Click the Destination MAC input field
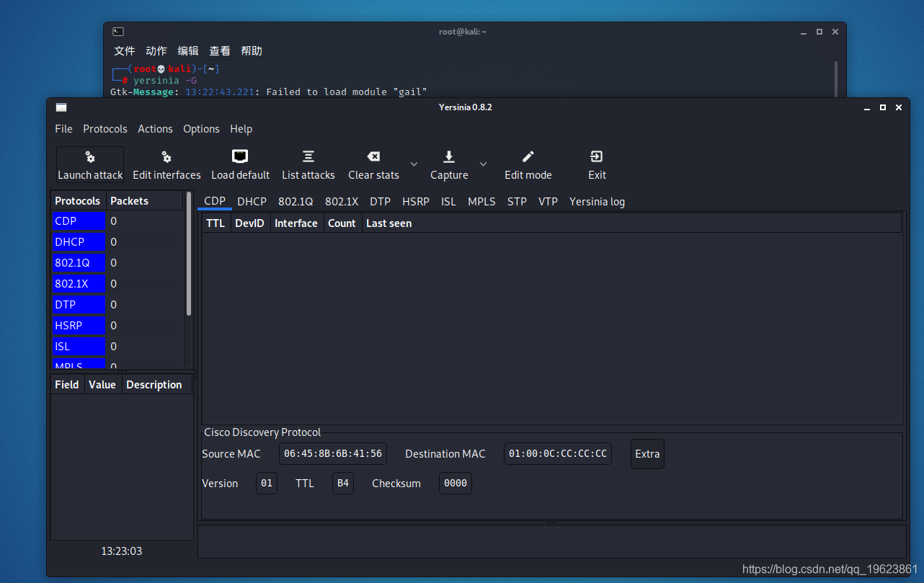The width and height of the screenshot is (924, 583). point(558,454)
